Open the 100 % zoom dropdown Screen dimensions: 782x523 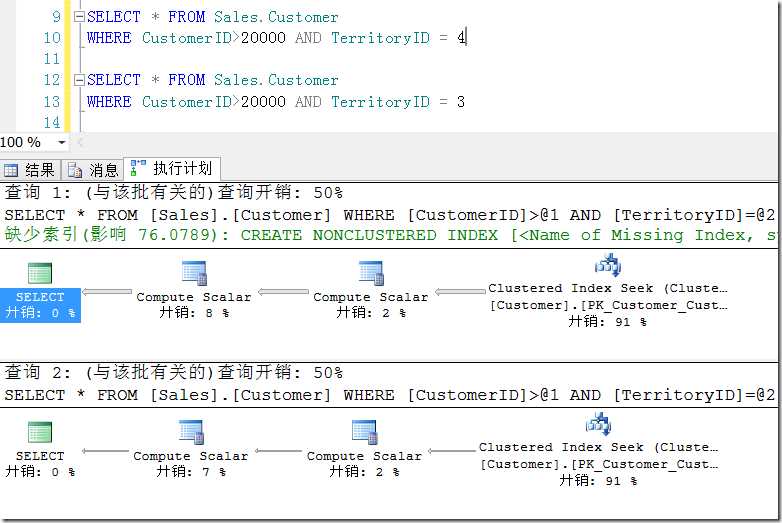point(62,143)
